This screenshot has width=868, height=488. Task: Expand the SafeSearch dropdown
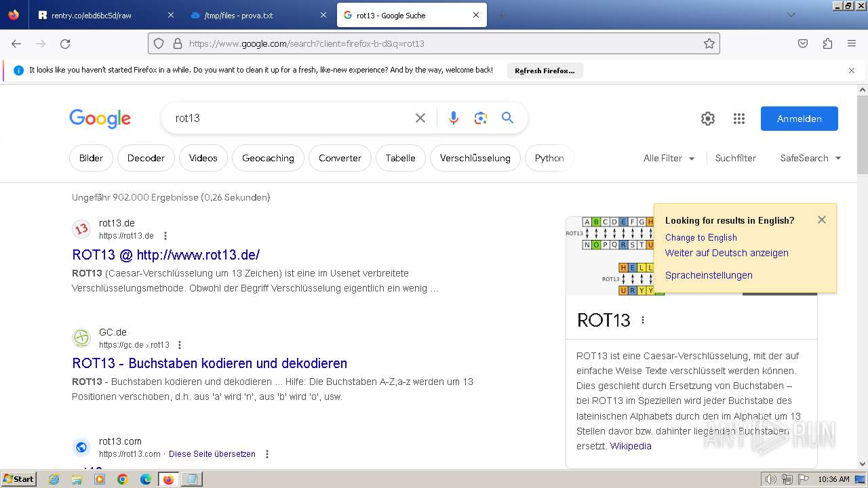click(x=810, y=158)
